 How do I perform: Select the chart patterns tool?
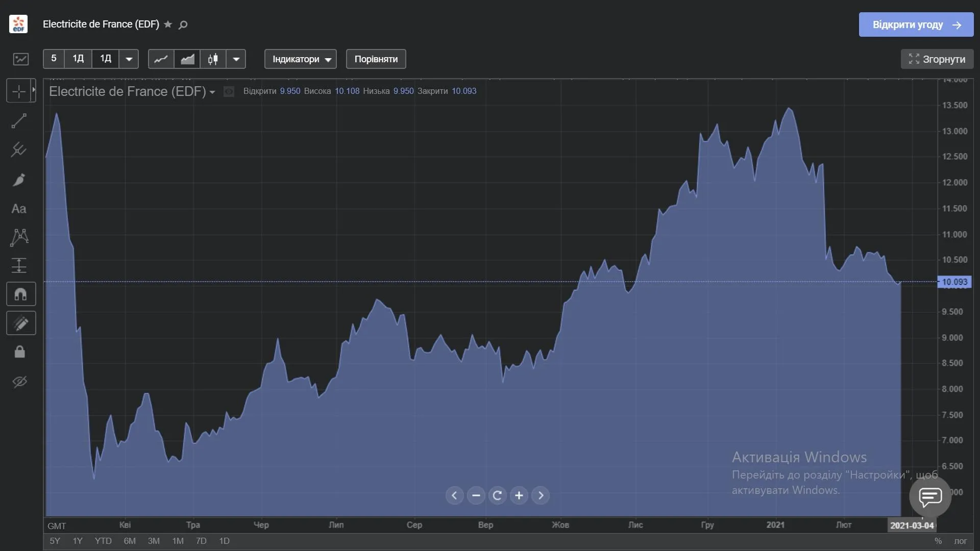coord(19,237)
